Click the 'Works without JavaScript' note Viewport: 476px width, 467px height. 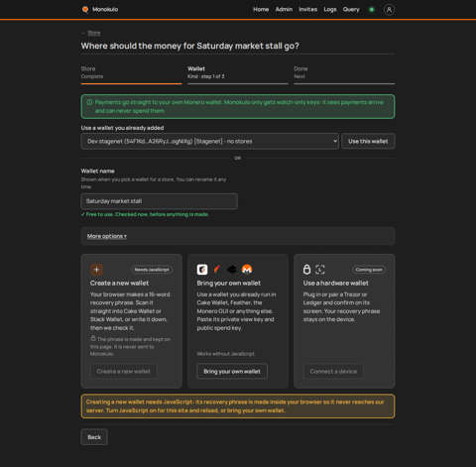coord(225,354)
